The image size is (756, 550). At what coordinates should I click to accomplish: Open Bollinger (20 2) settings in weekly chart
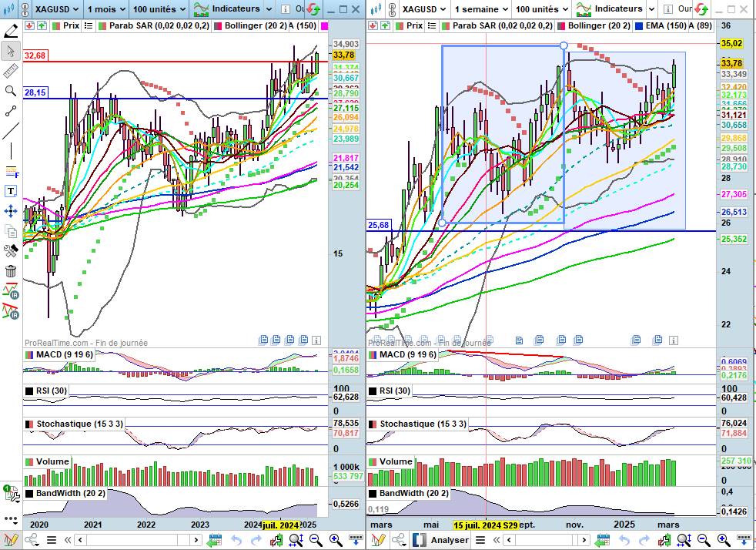pyautogui.click(x=594, y=25)
